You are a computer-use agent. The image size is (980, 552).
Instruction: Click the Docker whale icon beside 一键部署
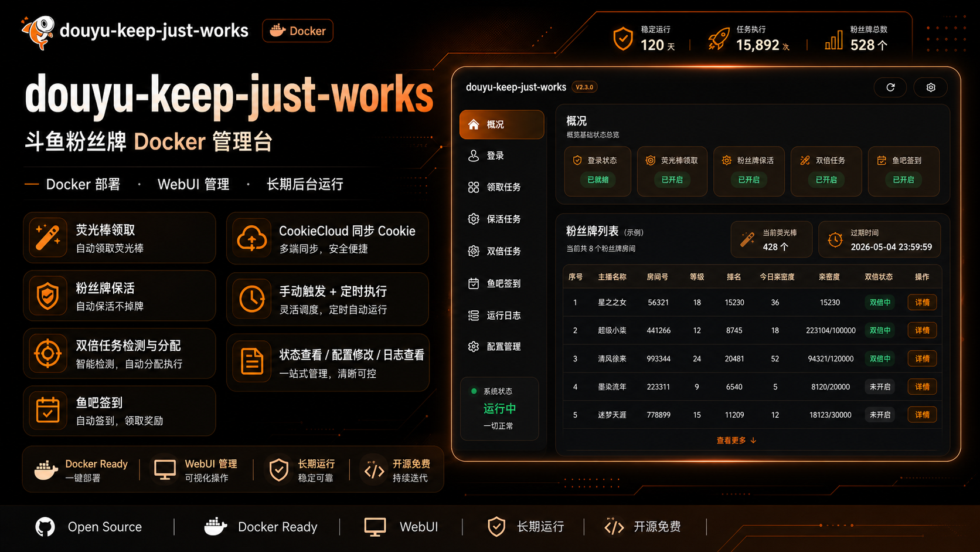click(46, 470)
